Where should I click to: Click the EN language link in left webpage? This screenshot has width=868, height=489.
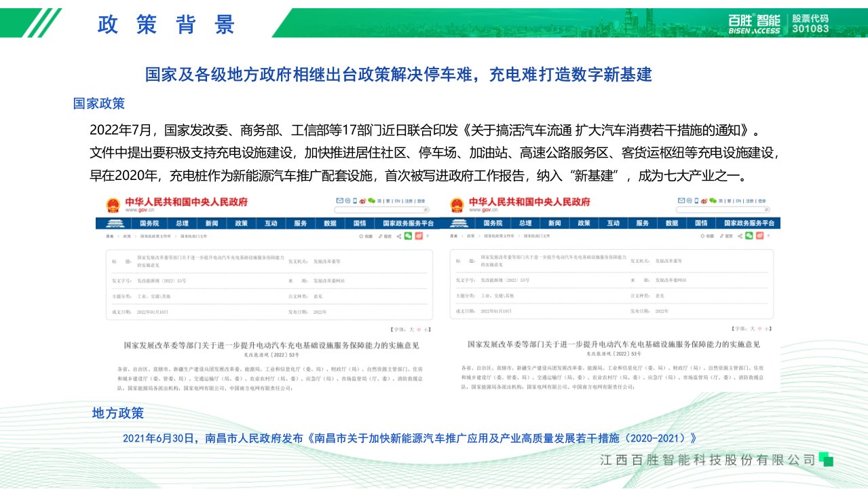tap(396, 201)
